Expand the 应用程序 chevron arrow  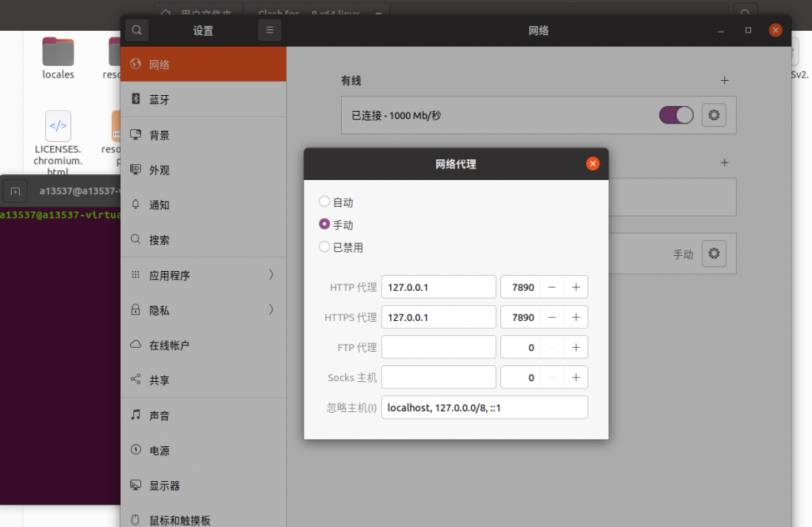point(271,275)
